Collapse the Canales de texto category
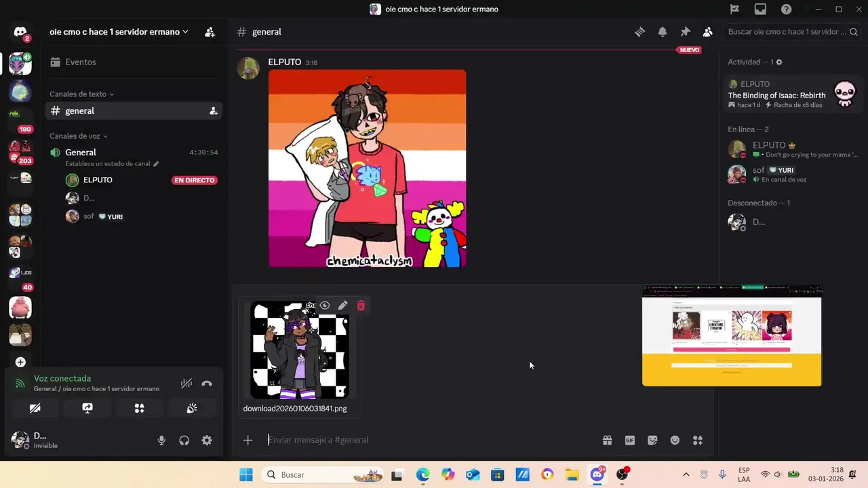The image size is (868, 488). (81, 94)
